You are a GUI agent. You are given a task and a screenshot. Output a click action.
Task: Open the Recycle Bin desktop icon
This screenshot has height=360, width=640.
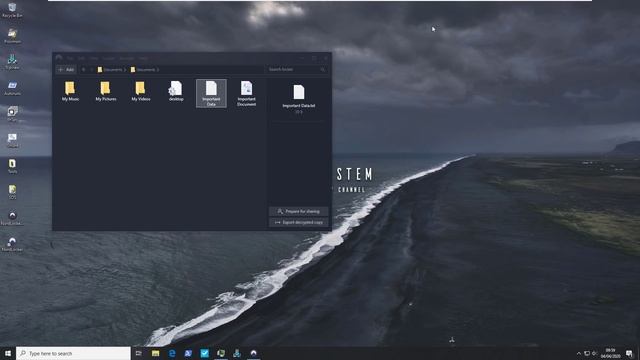click(x=12, y=10)
